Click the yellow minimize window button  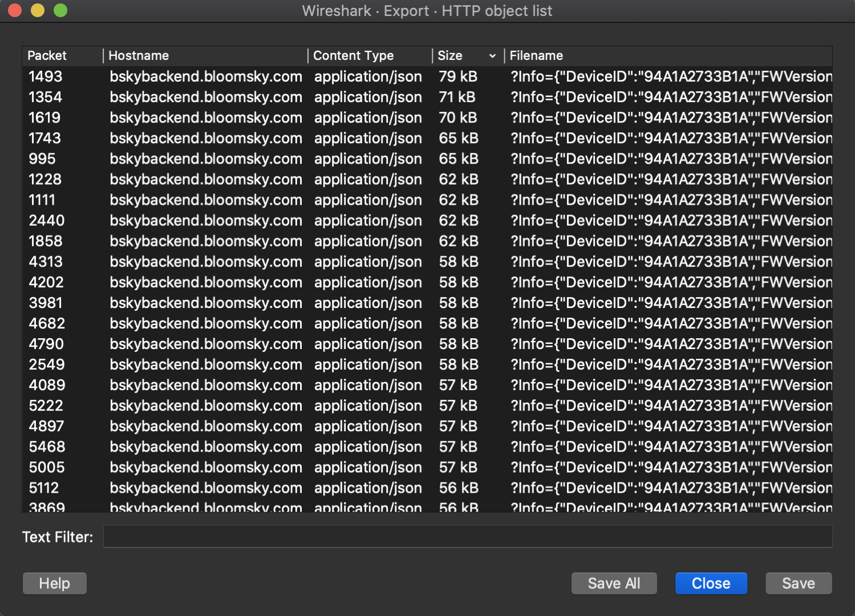[38, 10]
